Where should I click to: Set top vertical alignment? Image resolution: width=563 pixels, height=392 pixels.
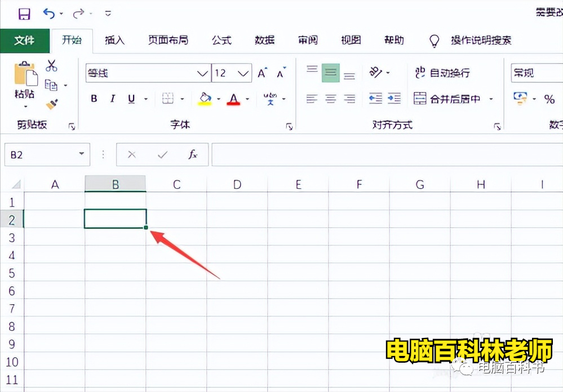pos(312,69)
